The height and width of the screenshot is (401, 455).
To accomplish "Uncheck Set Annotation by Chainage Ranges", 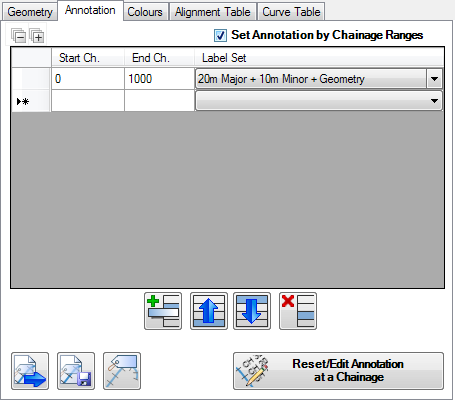I will (x=220, y=35).
